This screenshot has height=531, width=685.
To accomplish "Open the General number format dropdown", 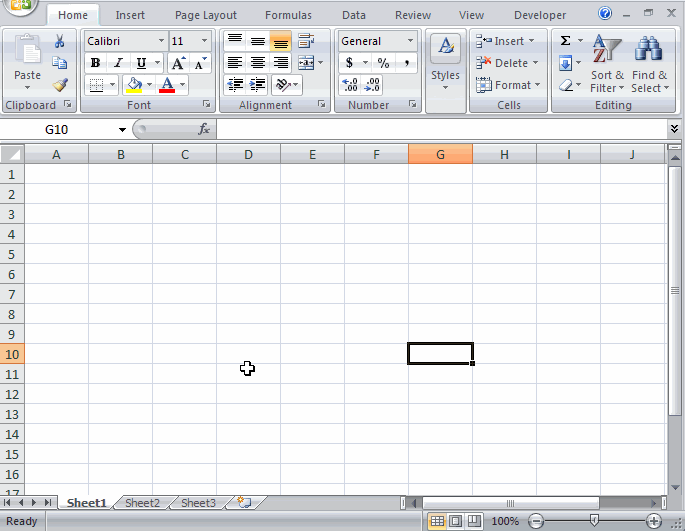I will point(410,41).
